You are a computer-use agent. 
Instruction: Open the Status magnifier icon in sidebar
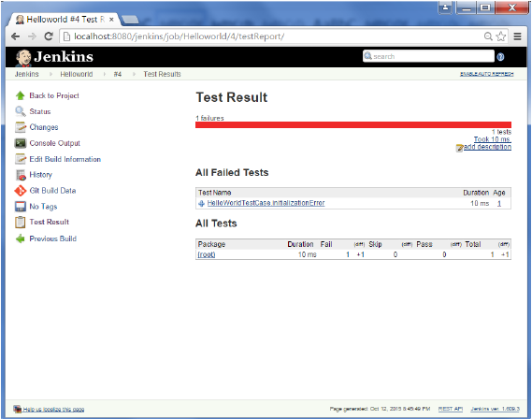[20, 111]
